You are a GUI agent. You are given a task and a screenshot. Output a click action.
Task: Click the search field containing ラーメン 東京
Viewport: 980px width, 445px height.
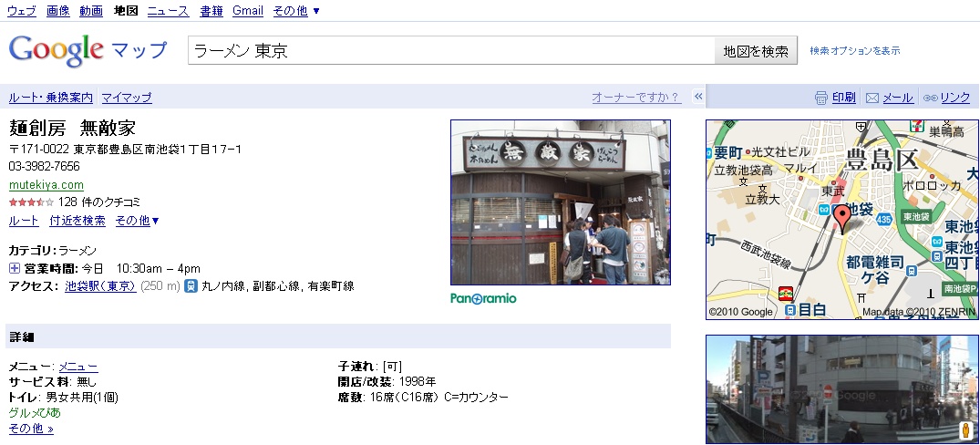click(451, 51)
